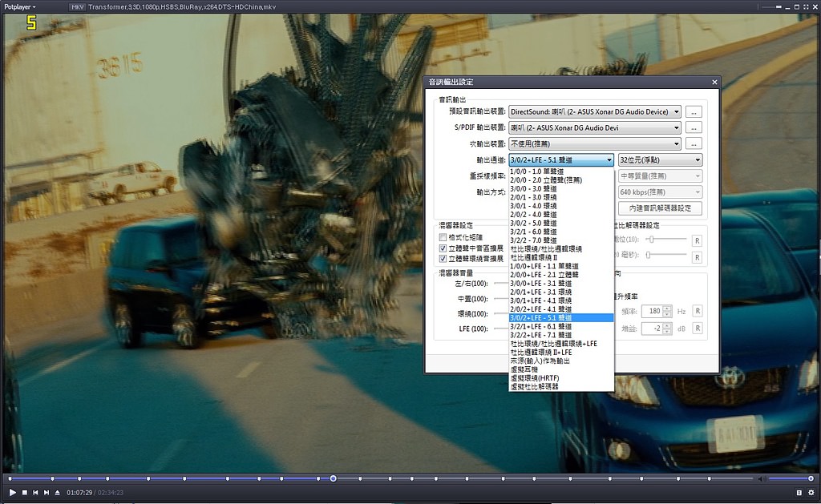This screenshot has height=504, width=821.
Task: Click browse button beside S/PDIF output device
Action: tap(694, 127)
